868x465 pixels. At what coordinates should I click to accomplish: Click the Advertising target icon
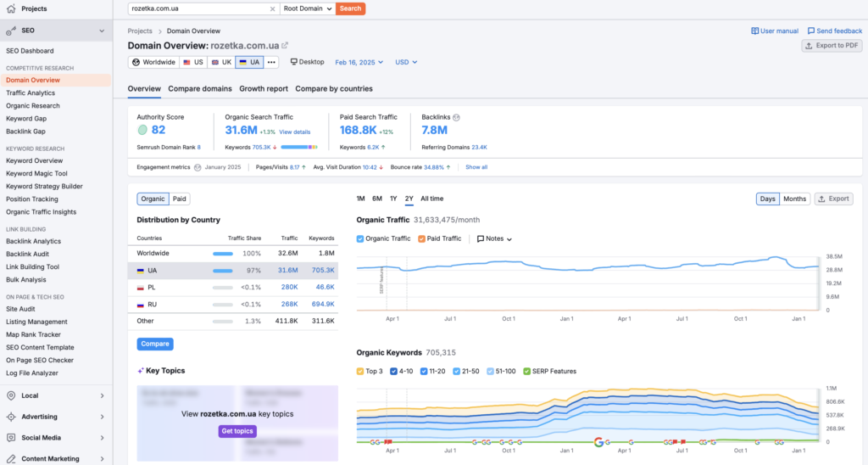(11, 417)
